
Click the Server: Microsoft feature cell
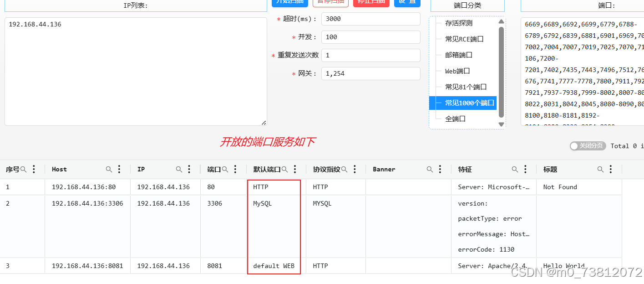(494, 187)
